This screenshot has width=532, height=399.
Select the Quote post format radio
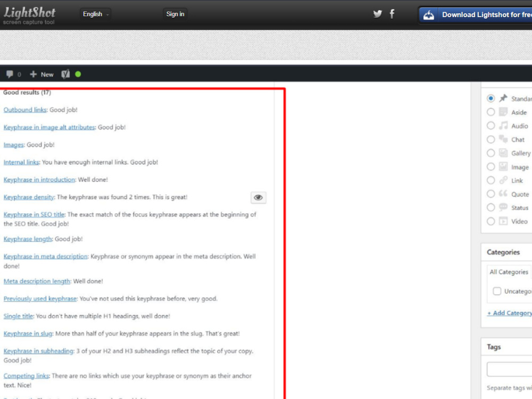coord(491,194)
